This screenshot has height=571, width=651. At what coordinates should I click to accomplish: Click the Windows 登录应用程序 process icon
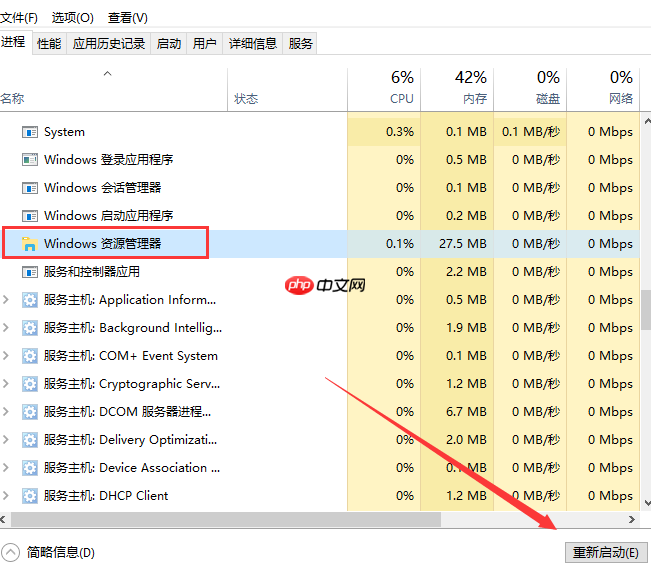(x=29, y=160)
